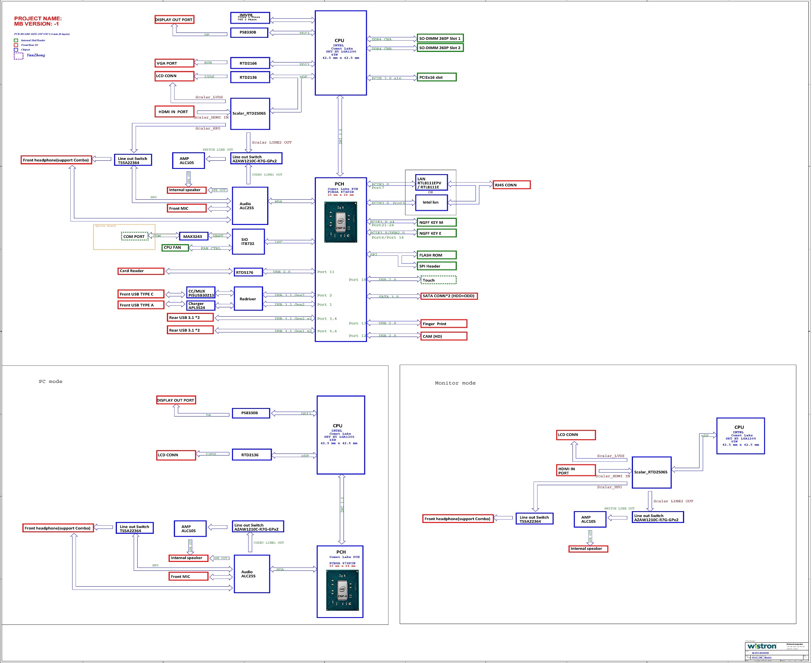This screenshot has width=812, height=663.
Task: Click the Redriver chip block
Action: [x=248, y=299]
